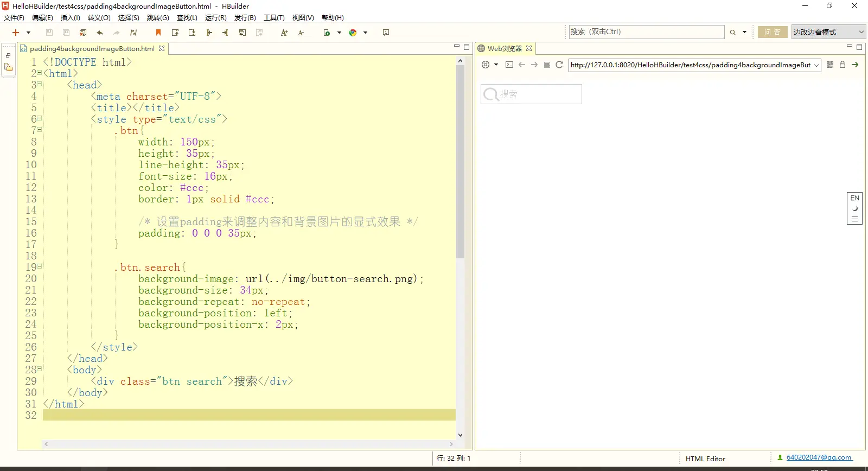Viewport: 868px width, 471px height.
Task: Click the browser back arrow
Action: coord(522,65)
